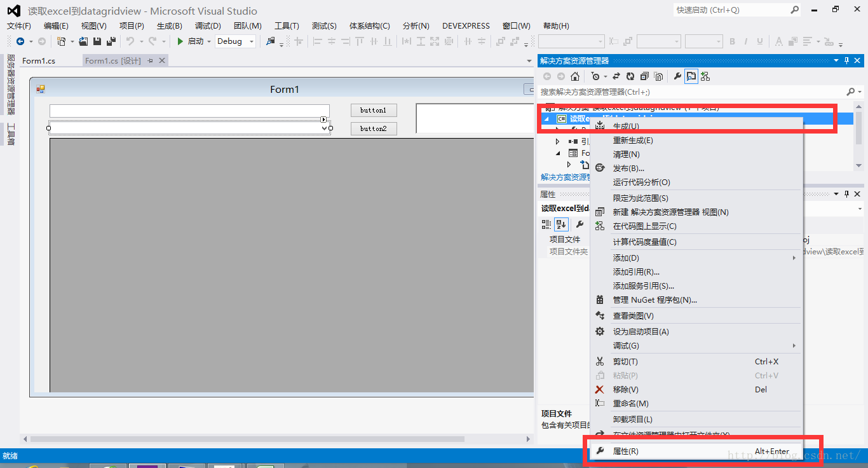Click the navigate backward arrow in toolbar
Viewport: 868px width, 468px height.
(20, 41)
